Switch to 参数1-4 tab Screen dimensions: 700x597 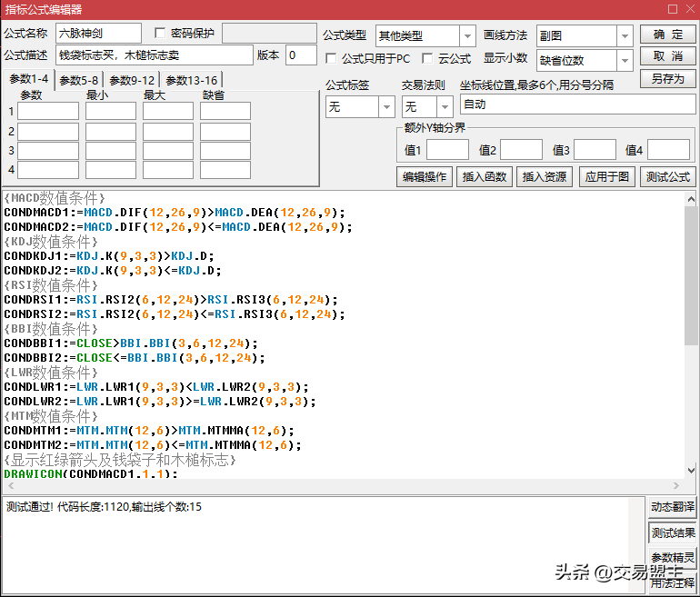[x=29, y=79]
